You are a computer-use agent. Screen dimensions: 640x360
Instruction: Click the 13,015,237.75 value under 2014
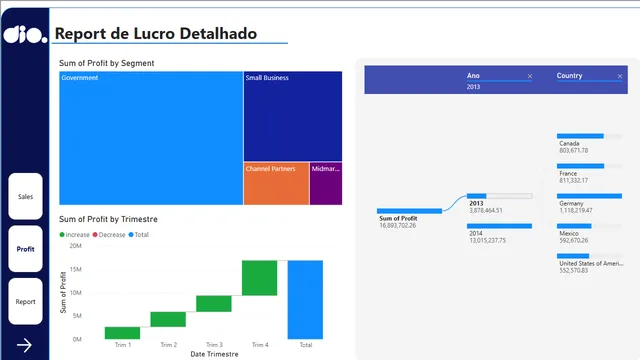pos(487,240)
